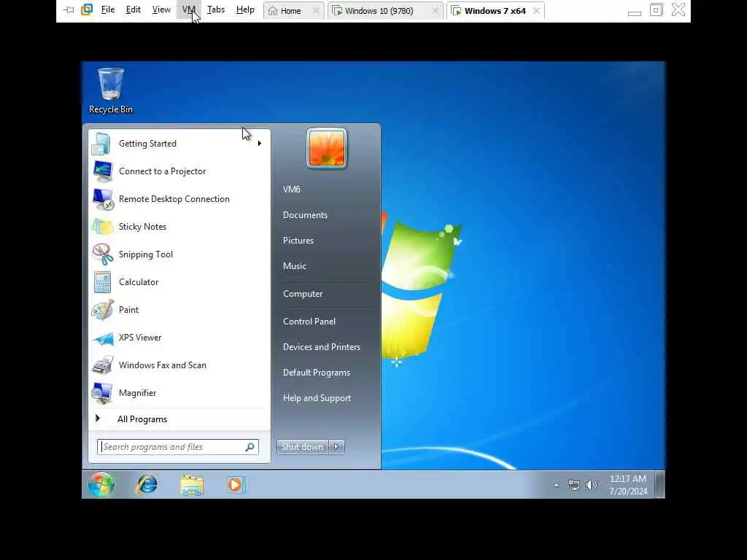
Task: Click the Show desktop strip
Action: pos(660,484)
